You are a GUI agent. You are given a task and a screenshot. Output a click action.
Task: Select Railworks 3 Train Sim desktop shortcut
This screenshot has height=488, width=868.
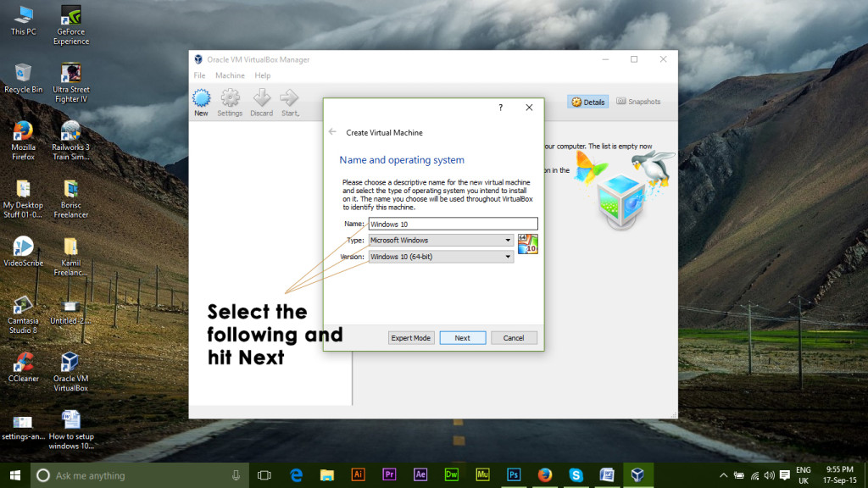(x=71, y=141)
